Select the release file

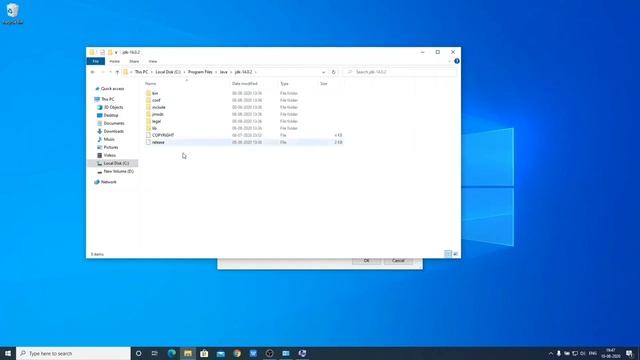click(x=158, y=142)
